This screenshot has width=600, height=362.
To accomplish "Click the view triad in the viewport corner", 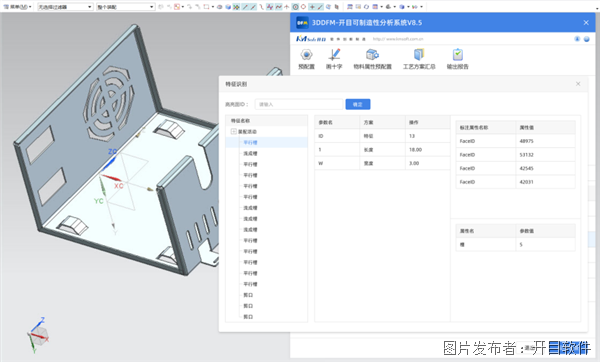I will [38, 335].
